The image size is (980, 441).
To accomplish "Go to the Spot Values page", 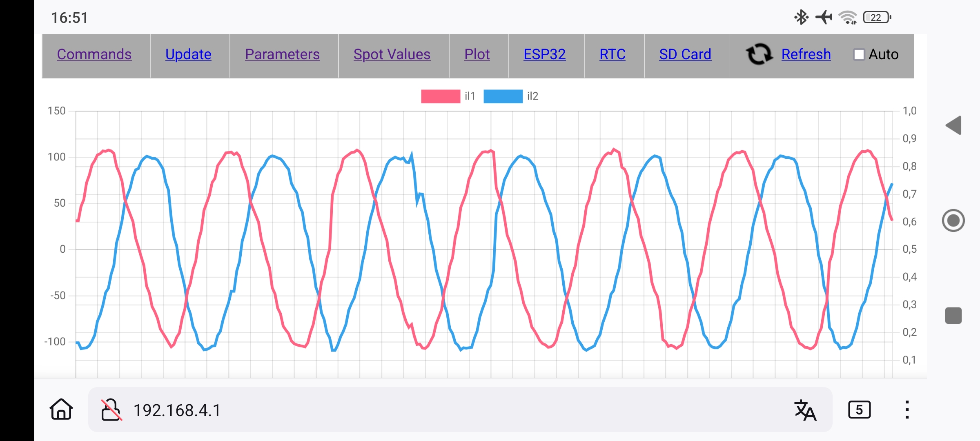I will pyautogui.click(x=392, y=54).
